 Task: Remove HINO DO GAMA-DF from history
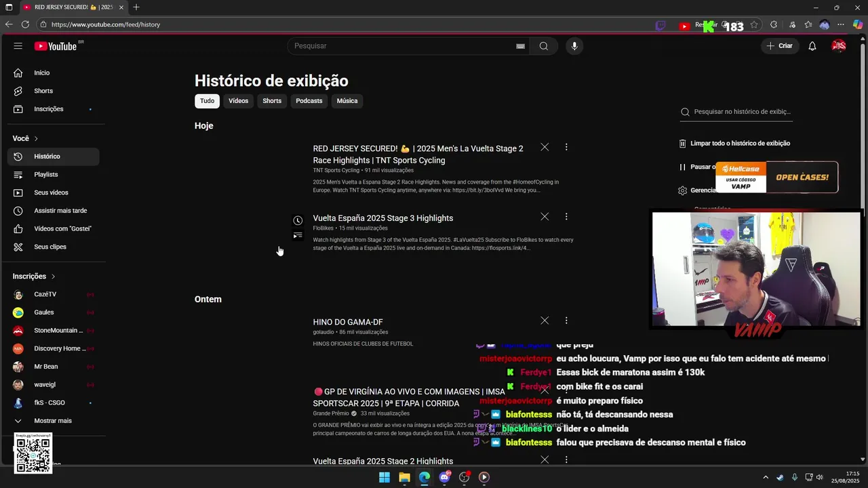click(545, 321)
